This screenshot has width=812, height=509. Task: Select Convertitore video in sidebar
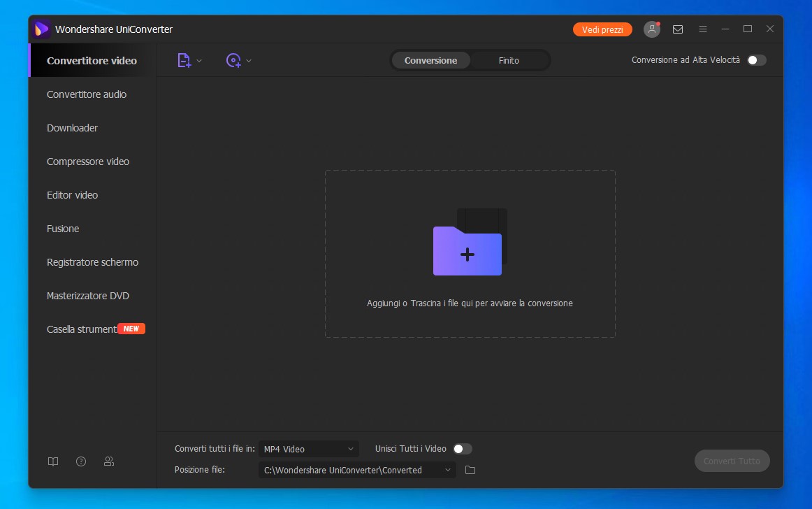92,61
